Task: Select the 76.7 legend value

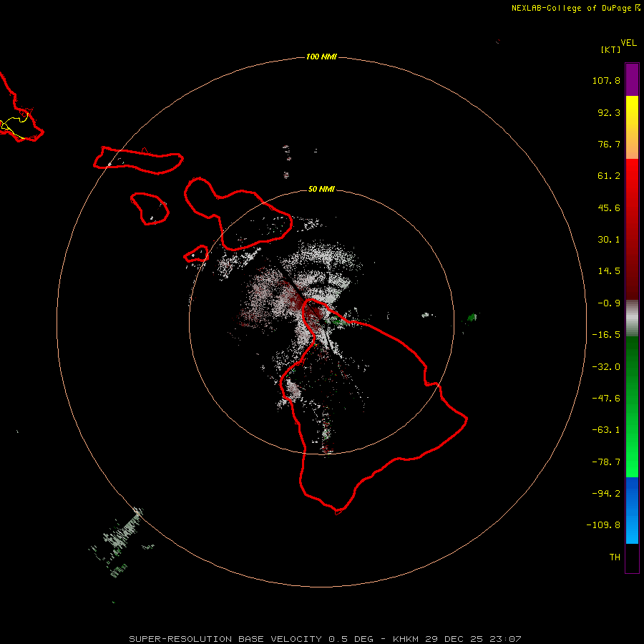Action: coord(609,144)
